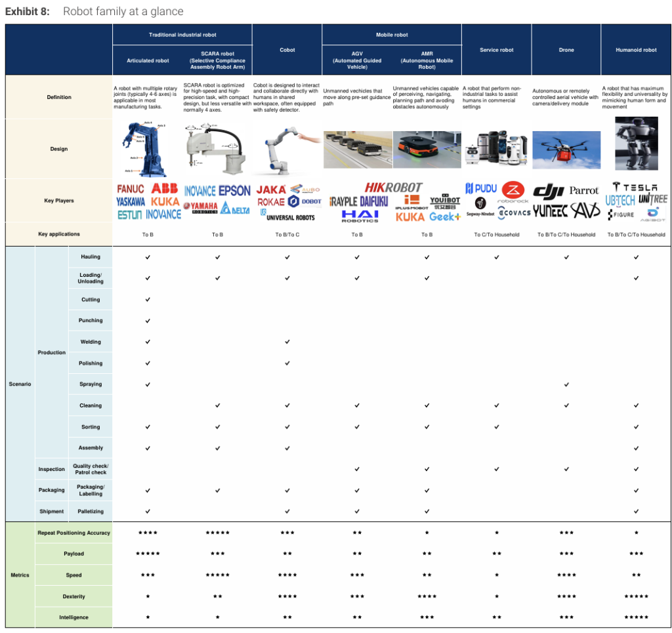
Task: Click the HIKROBOT logo
Action: click(394, 188)
